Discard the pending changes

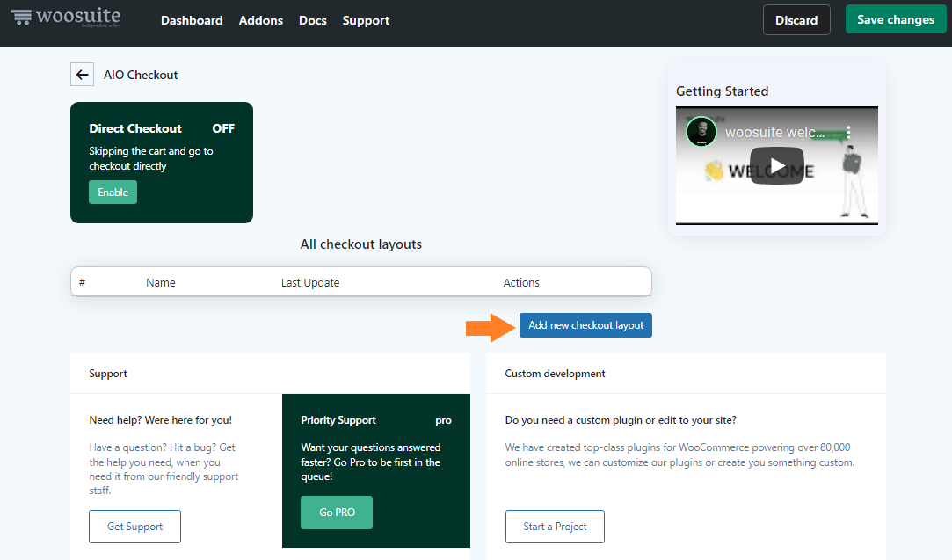click(796, 20)
